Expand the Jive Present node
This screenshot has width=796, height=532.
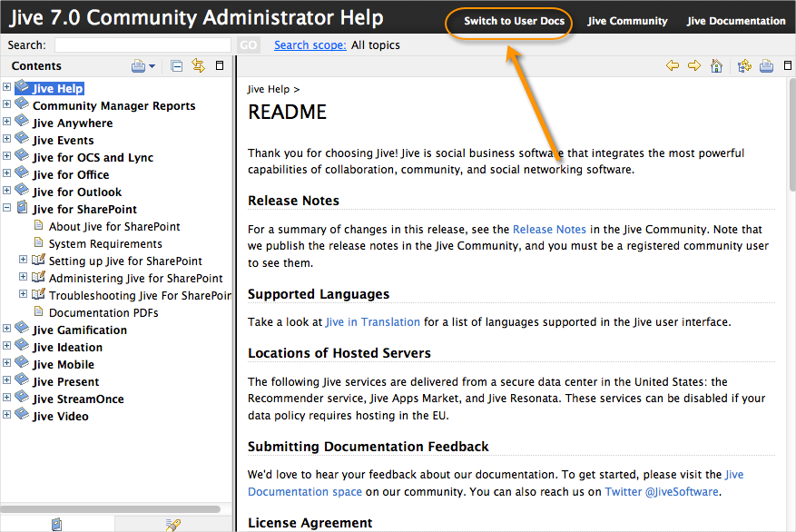tap(6, 380)
